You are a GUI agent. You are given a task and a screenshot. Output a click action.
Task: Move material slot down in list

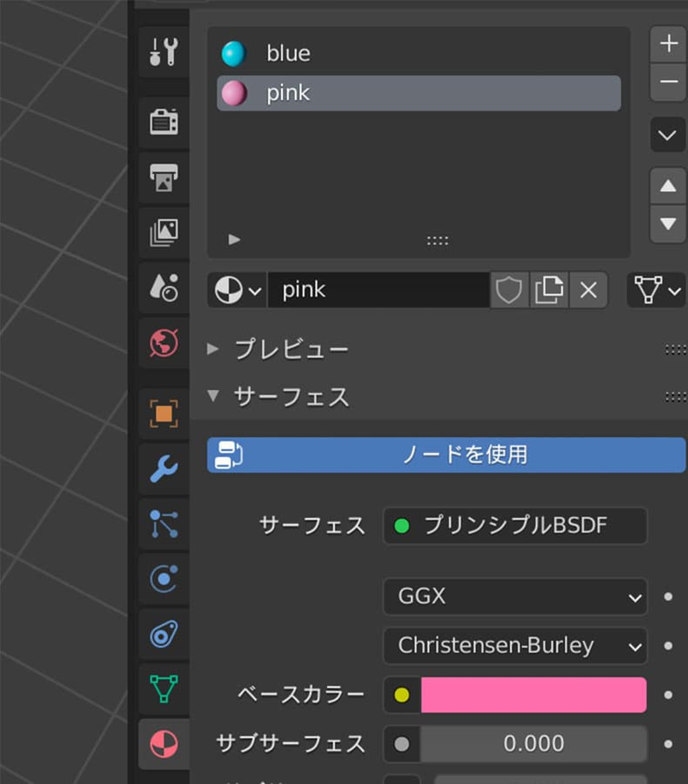point(668,224)
